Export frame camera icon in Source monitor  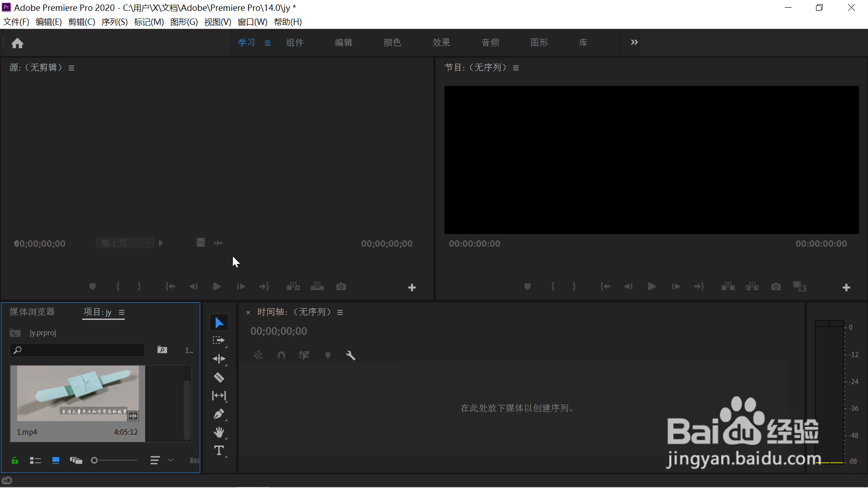[x=341, y=286]
